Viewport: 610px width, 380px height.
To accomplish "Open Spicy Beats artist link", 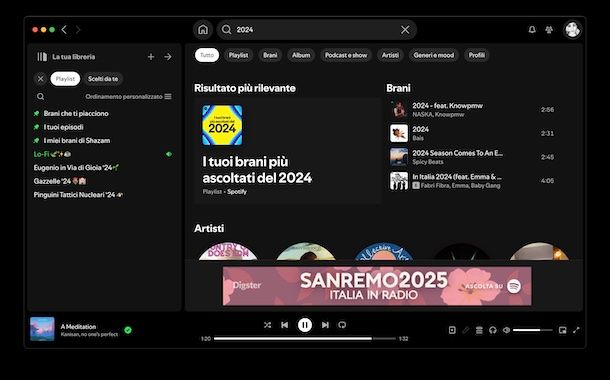I will (x=428, y=162).
